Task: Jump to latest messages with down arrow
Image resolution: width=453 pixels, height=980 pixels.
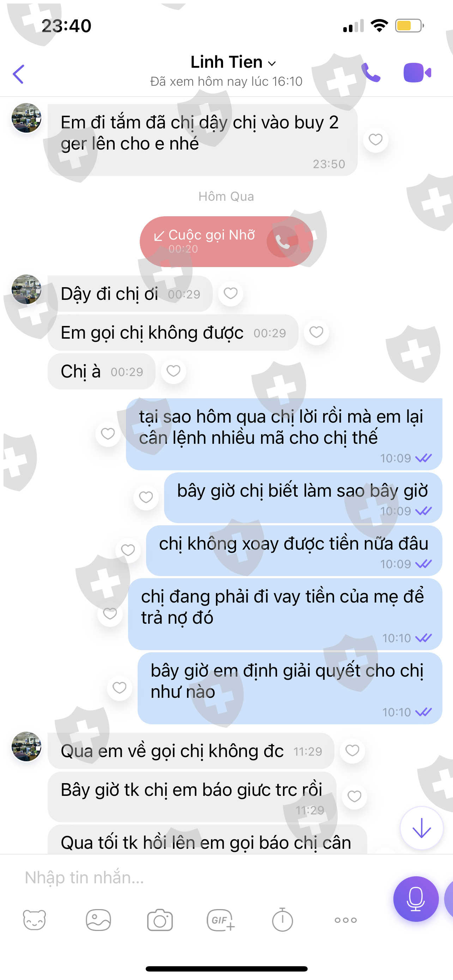Action: 422,828
